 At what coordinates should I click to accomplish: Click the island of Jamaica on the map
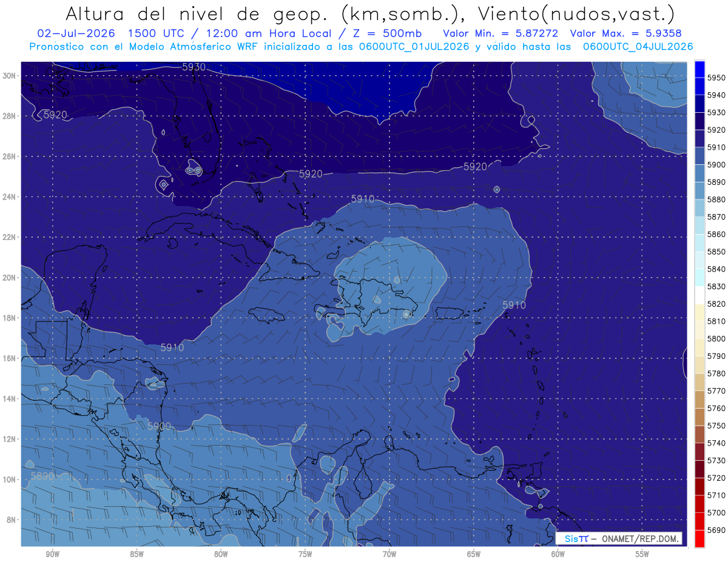[x=266, y=314]
